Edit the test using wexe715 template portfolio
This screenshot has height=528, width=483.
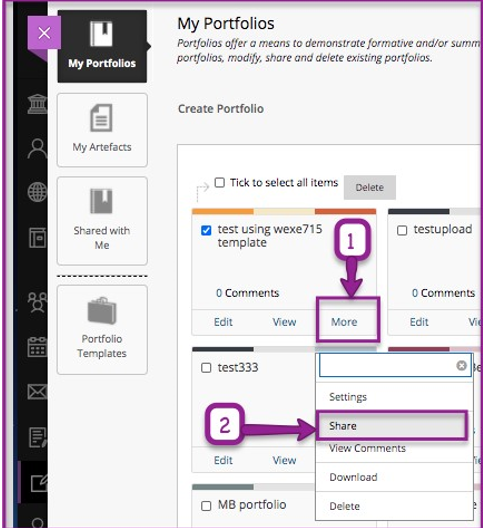point(223,322)
